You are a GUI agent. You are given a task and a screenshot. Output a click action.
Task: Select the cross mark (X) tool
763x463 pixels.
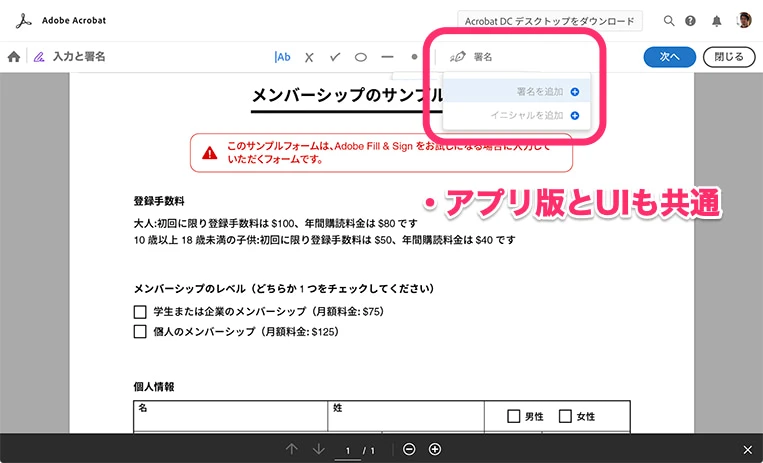[x=309, y=57]
